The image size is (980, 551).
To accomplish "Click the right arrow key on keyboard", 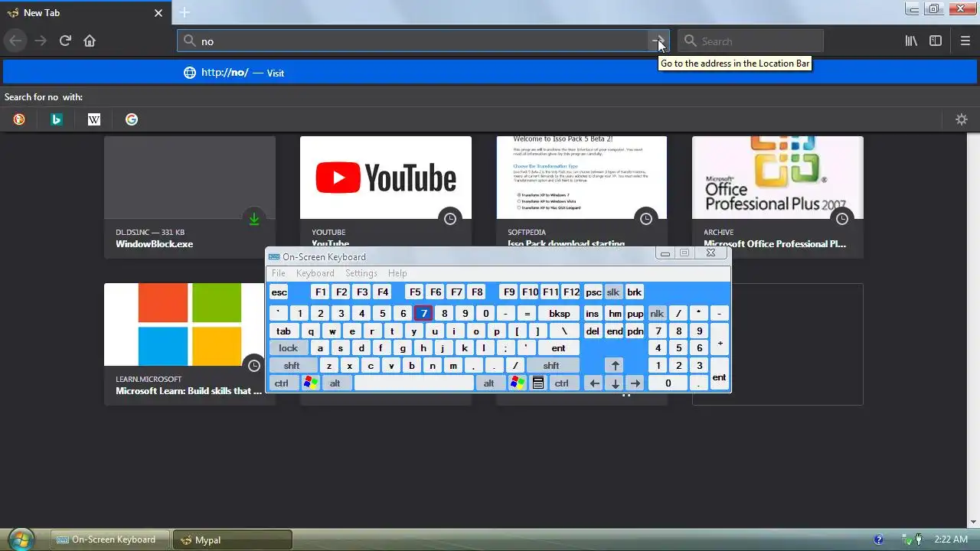I will [x=635, y=383].
